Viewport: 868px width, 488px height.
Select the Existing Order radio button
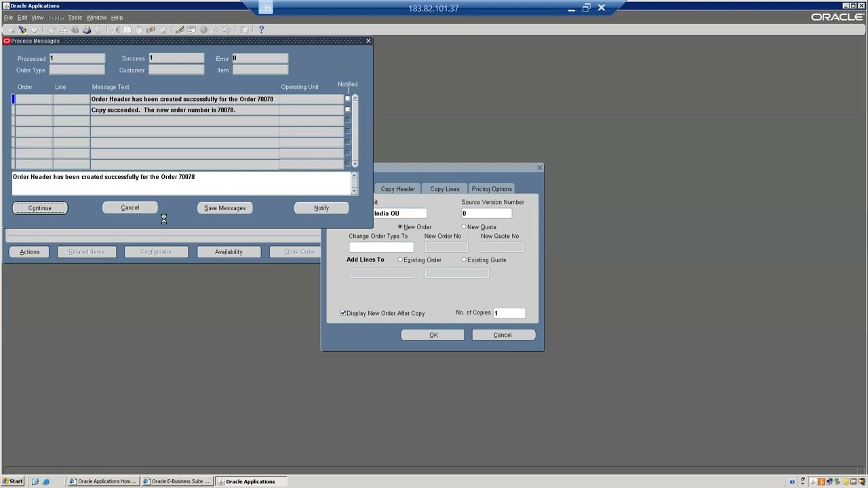(x=400, y=260)
